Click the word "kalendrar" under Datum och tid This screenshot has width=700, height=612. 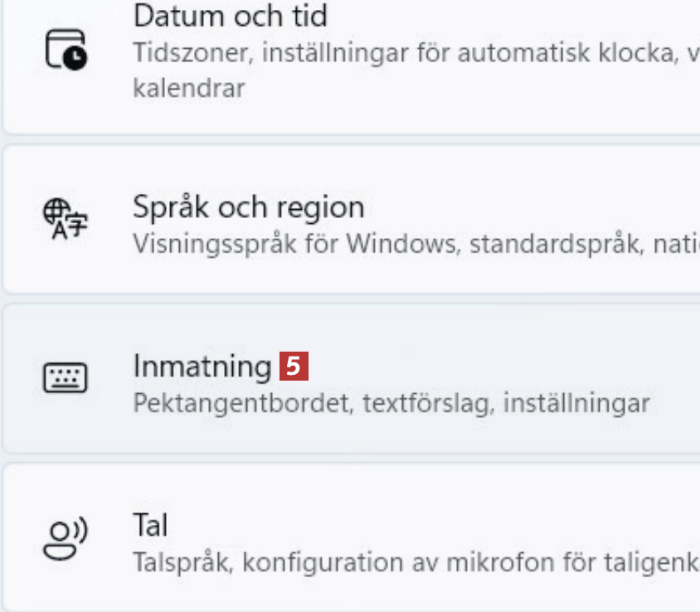tap(188, 88)
